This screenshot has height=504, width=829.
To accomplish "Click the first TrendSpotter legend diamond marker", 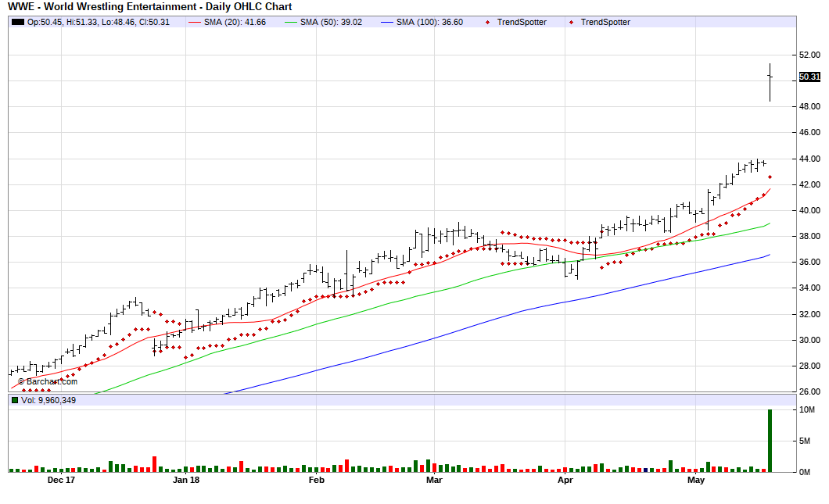I will pos(487,22).
